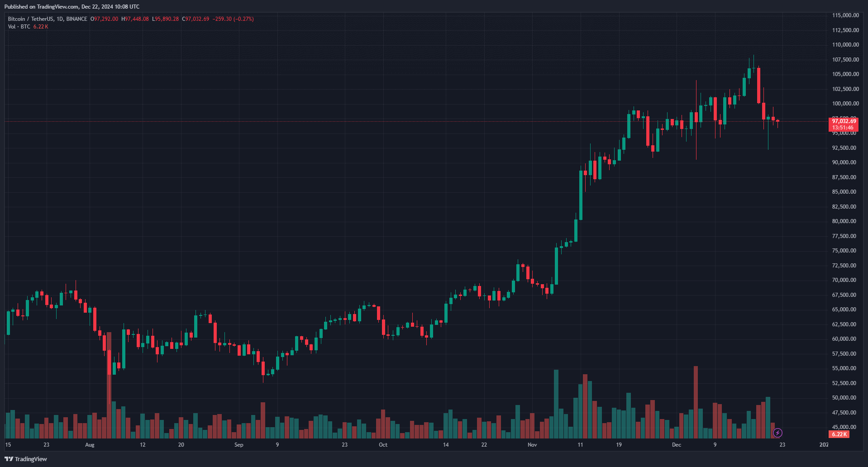Click the '47,500.00' price axis label
This screenshot has height=467, width=868.
(844, 413)
